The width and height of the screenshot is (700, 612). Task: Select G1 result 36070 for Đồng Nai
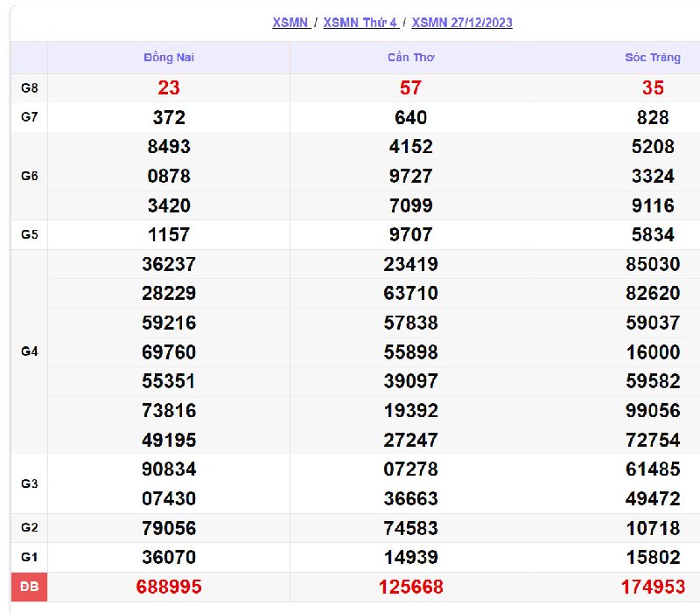coord(169,558)
